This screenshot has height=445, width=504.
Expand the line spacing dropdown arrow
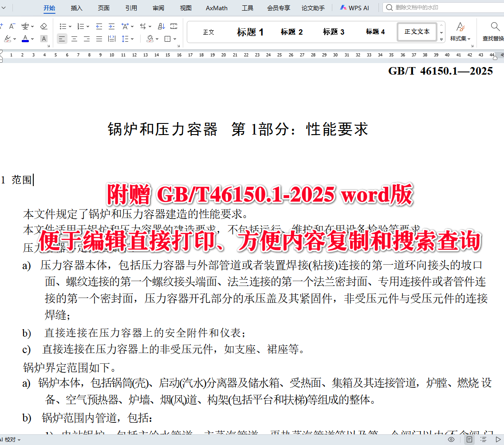point(132,39)
